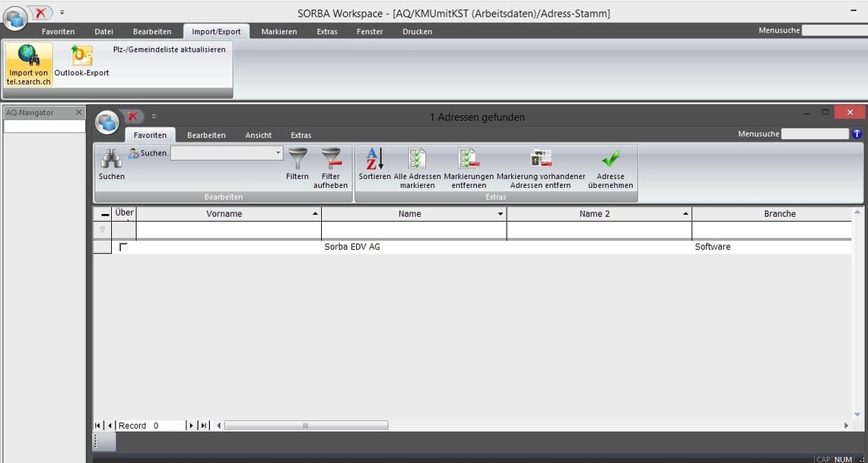Click Markierungen entfernen icon

pos(469,158)
